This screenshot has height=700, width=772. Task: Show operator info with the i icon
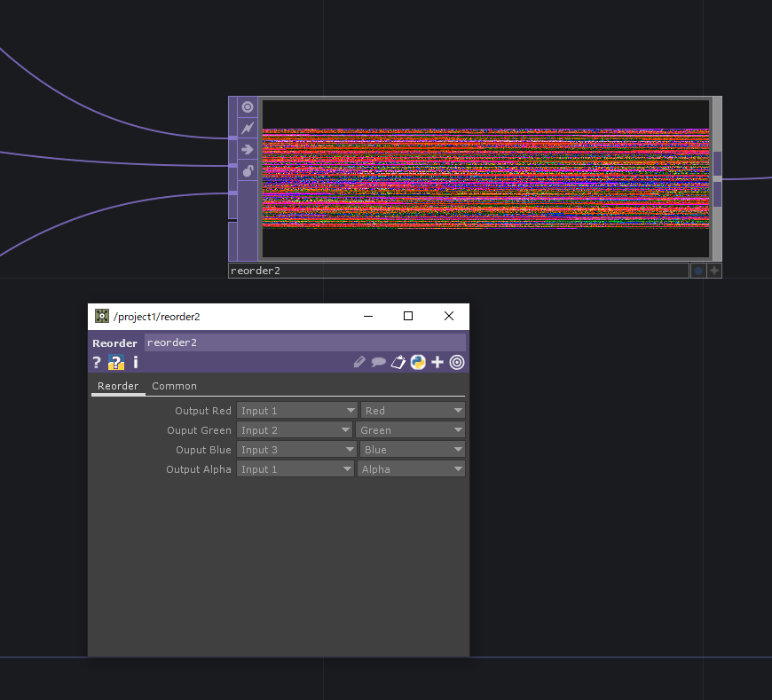coord(136,363)
